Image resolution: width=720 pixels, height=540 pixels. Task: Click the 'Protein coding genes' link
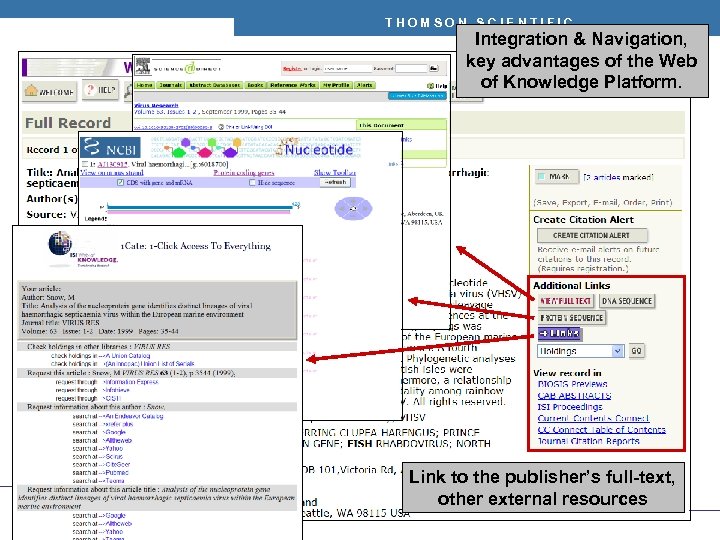click(244, 173)
